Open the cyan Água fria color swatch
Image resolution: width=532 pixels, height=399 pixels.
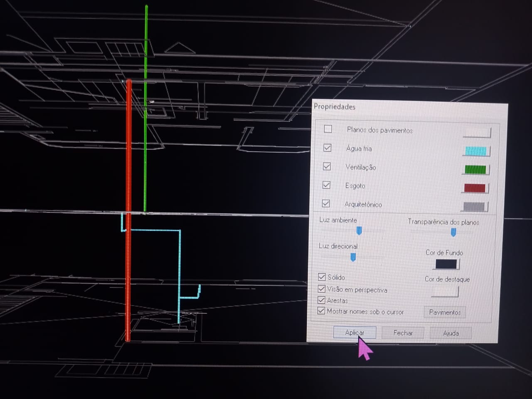[476, 151]
